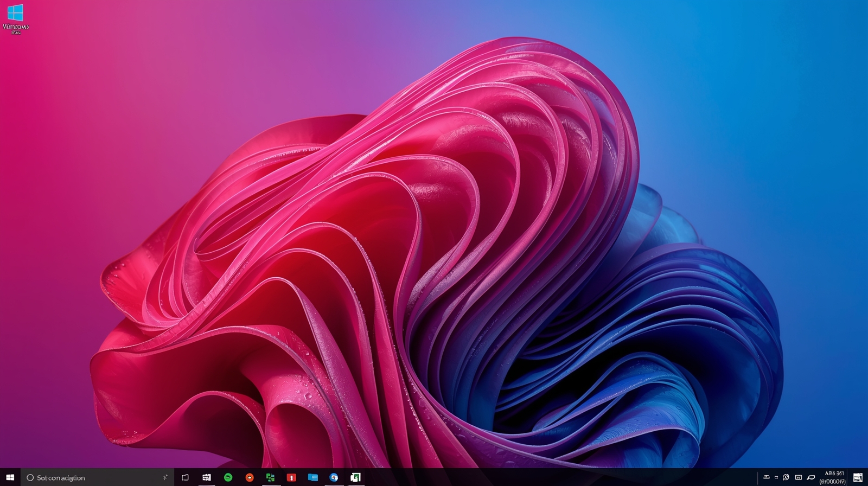Click the first system tray icon

coord(767,477)
